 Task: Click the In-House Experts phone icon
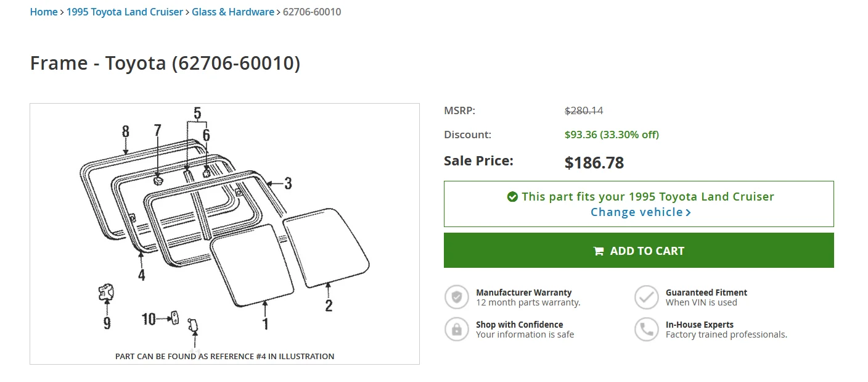[x=647, y=329]
